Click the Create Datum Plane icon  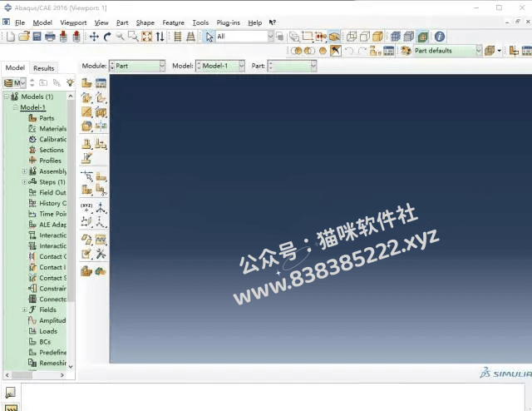86,221
